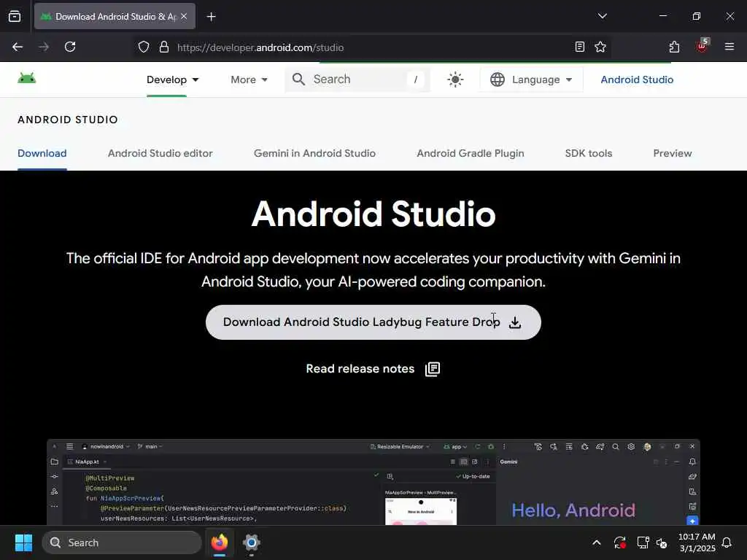Screen dimensions: 747x560
Task: Expand the More dropdown menu
Action: click(249, 79)
